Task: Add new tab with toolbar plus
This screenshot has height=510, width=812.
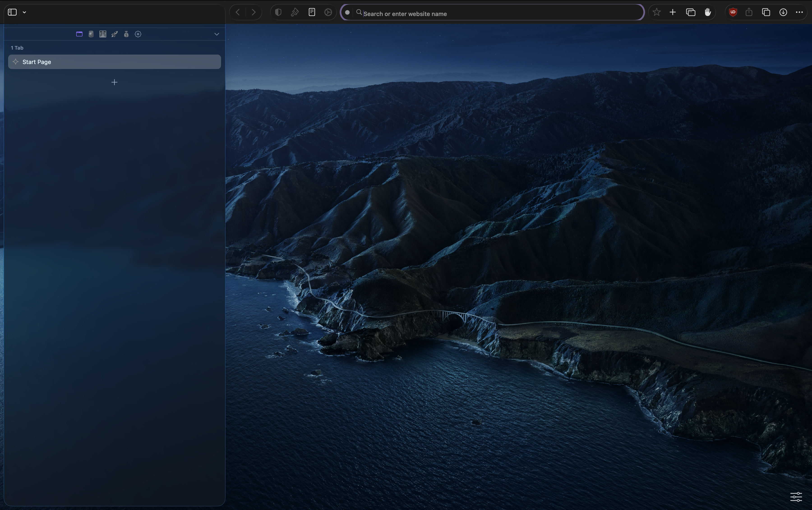Action: (x=673, y=12)
